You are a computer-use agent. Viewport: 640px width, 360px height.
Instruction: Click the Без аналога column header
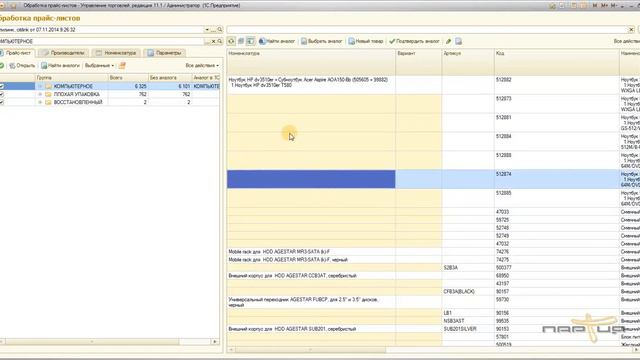[x=170, y=78]
